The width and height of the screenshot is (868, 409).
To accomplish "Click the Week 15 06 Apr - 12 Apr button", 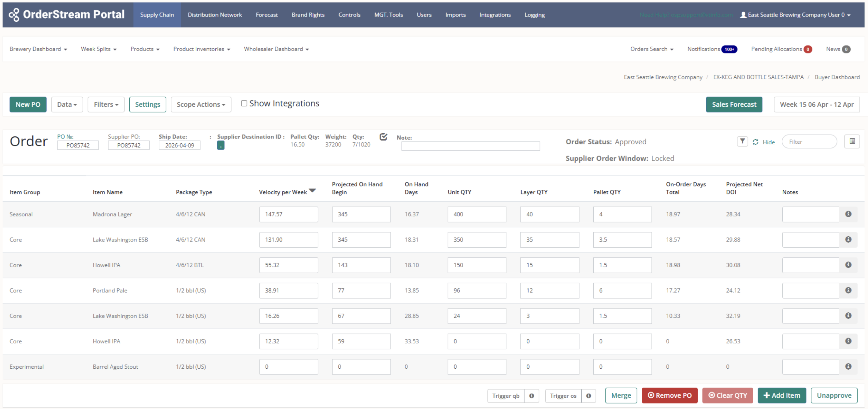I will coord(816,105).
